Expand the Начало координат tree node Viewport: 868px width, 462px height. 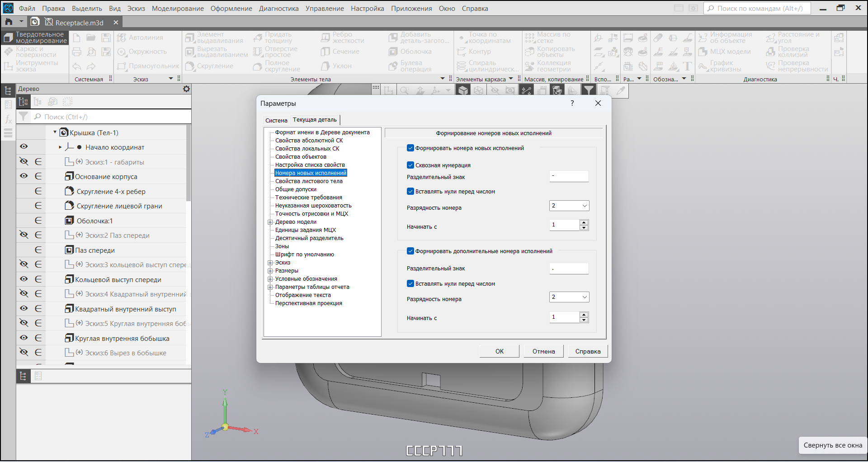click(60, 147)
